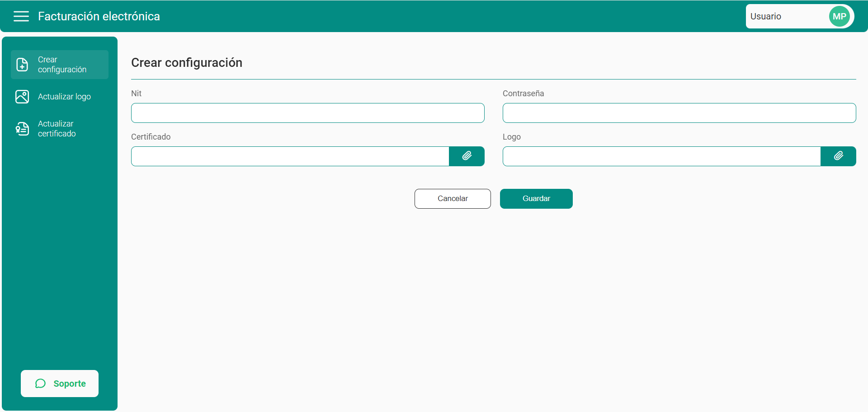The height and width of the screenshot is (412, 868).
Task: Select the Logo file text field
Action: pyautogui.click(x=661, y=156)
